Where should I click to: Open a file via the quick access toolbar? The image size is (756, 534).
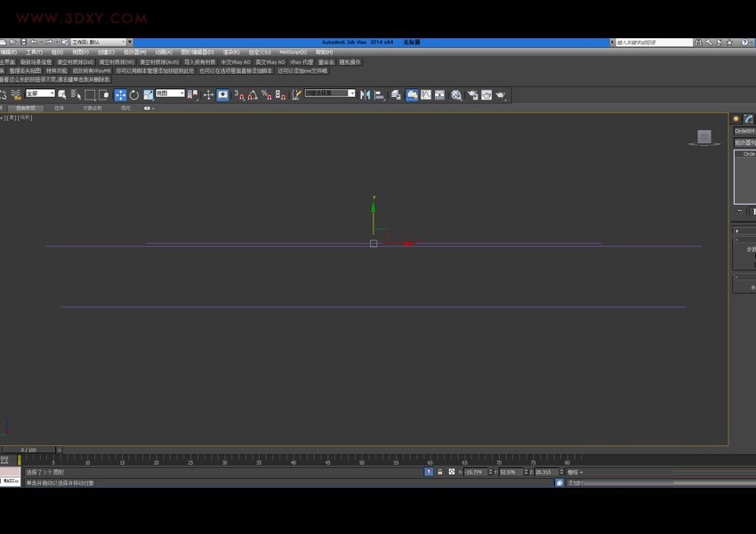click(13, 43)
